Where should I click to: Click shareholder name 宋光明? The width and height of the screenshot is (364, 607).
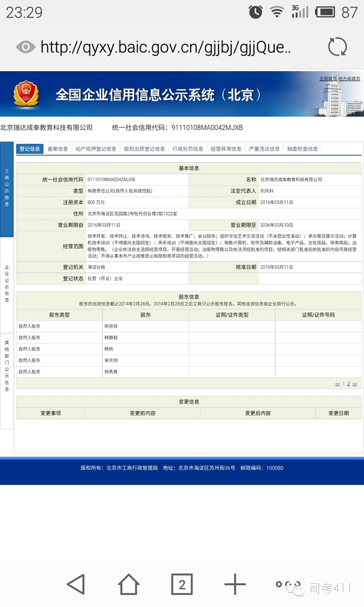tap(111, 360)
